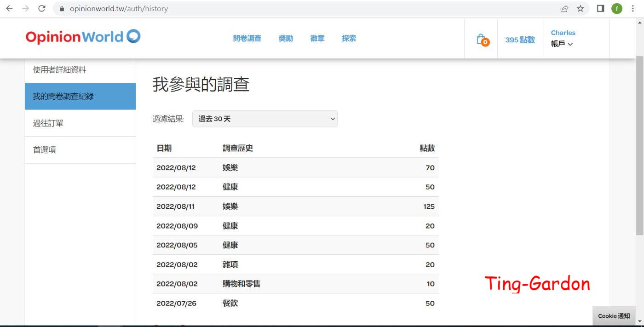Bookmark this page with star icon
Viewport: 644px width, 327px height.
click(581, 8)
